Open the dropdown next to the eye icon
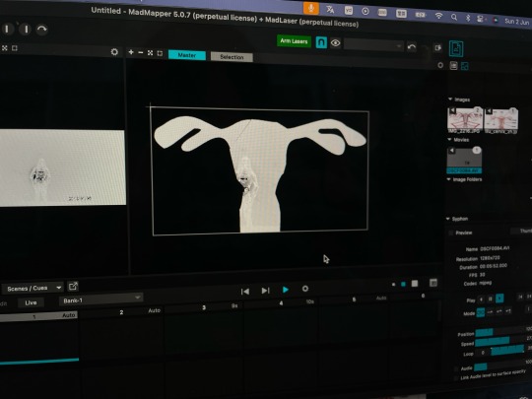The width and height of the screenshot is (532, 399). click(x=374, y=44)
